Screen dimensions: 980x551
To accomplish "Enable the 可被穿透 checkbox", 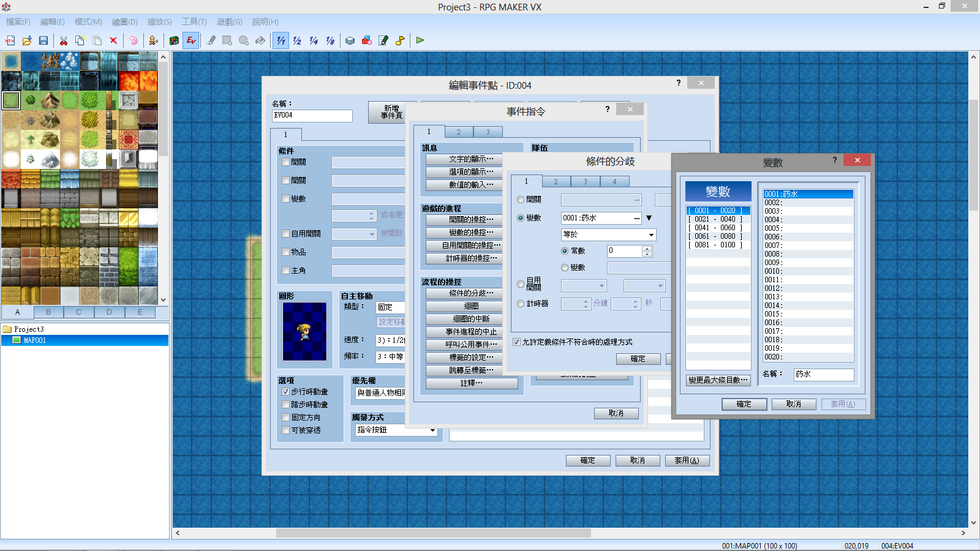I will [286, 430].
